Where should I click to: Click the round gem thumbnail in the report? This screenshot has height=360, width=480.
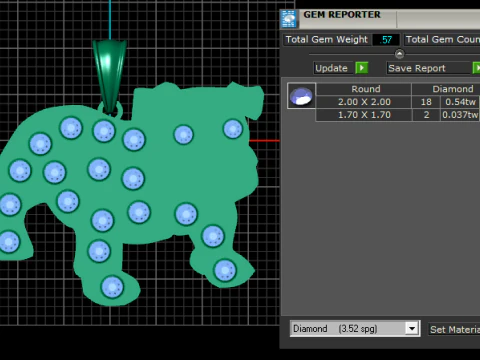pyautogui.click(x=301, y=96)
